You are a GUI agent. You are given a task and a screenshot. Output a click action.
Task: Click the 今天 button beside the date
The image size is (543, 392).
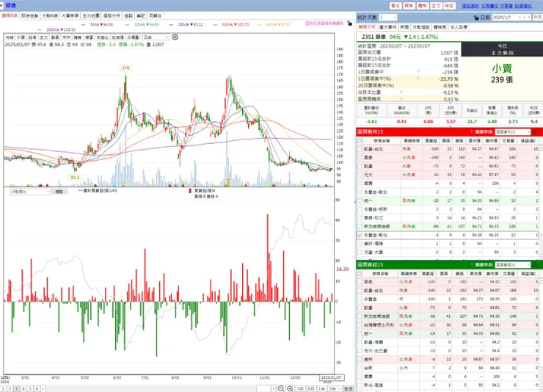pos(538,18)
